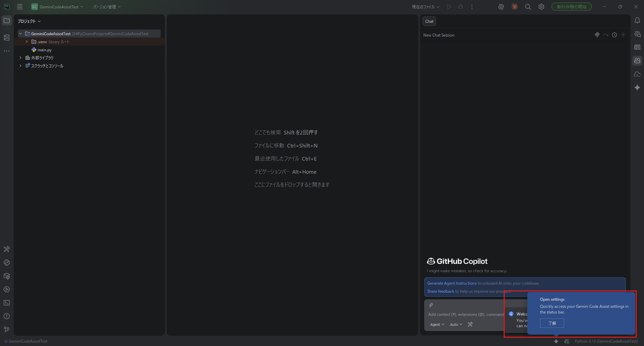Open the Agent mode dropdown
This screenshot has width=644, height=346.
(437, 325)
